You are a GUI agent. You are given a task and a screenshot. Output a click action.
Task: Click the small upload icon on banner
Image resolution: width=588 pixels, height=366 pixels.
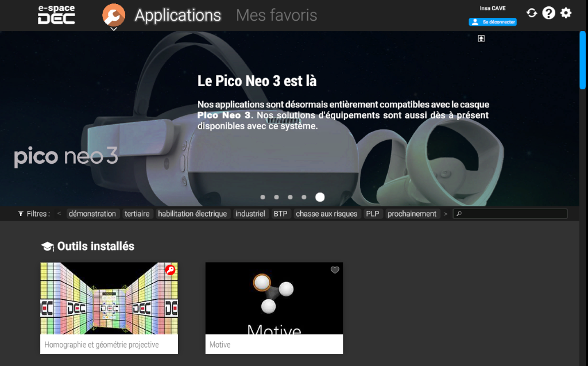click(481, 38)
